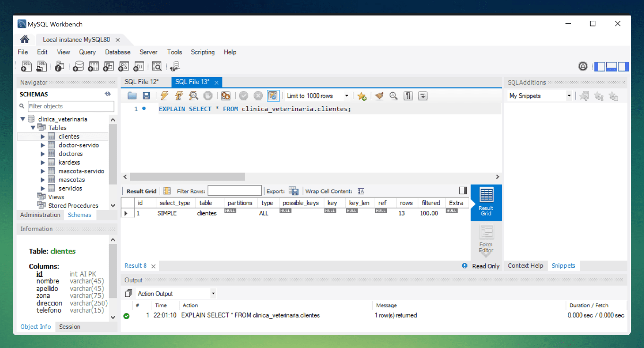Toggle editor word wrapping
Image resolution: width=644 pixels, height=348 pixels.
click(x=423, y=96)
